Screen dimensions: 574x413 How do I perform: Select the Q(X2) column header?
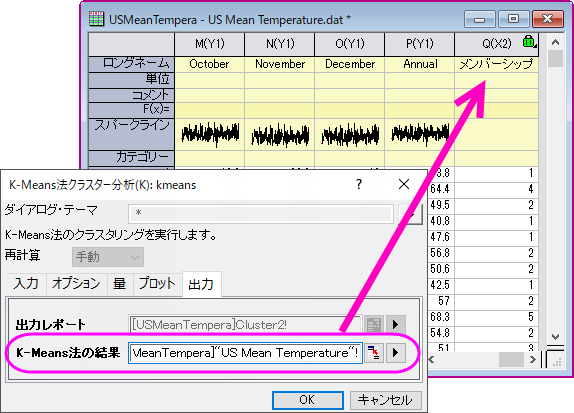[496, 44]
